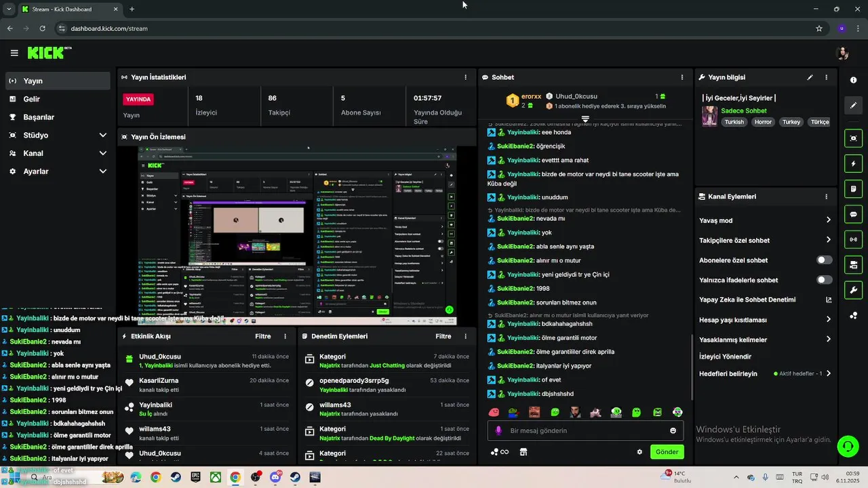Open Filtre in Denetim Eylemleri
The height and width of the screenshot is (488, 868).
coord(443,336)
